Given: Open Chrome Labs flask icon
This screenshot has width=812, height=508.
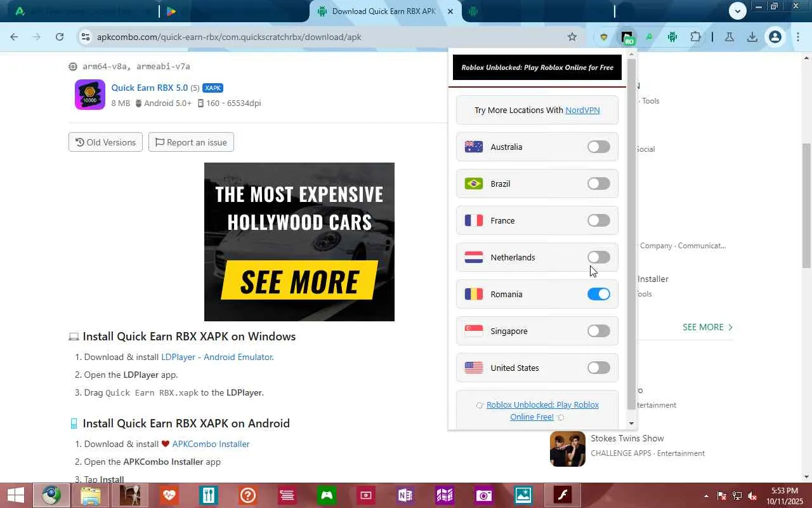Looking at the screenshot, I should 730,37.
